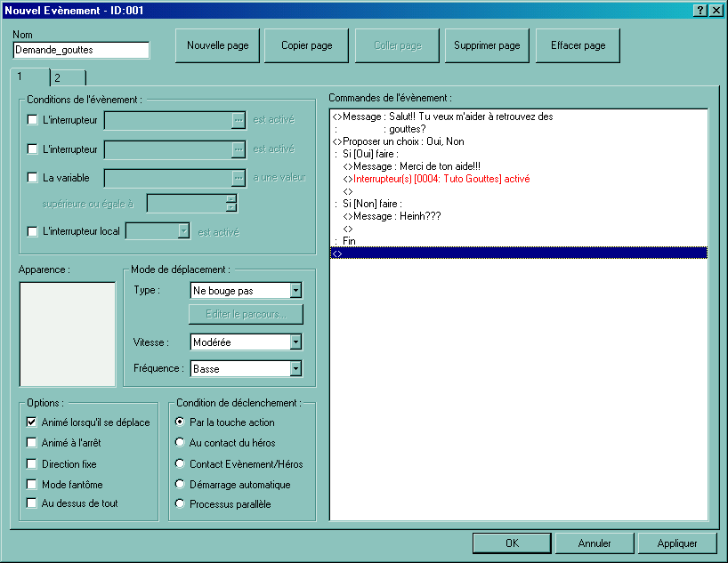Screen dimensions: 728x563
Task: Expand the Vitesse speed dropdown
Action: pos(295,342)
